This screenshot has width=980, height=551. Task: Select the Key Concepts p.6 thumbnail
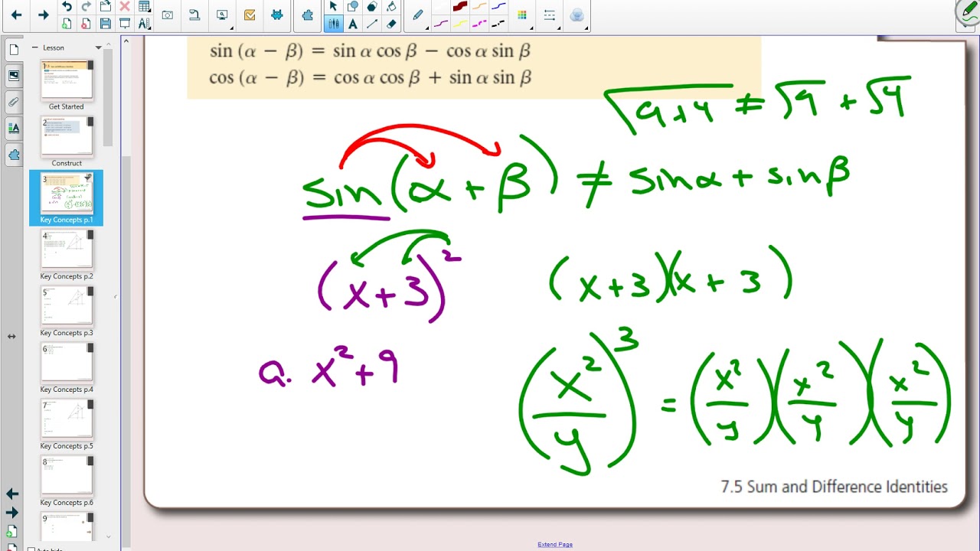tap(67, 476)
